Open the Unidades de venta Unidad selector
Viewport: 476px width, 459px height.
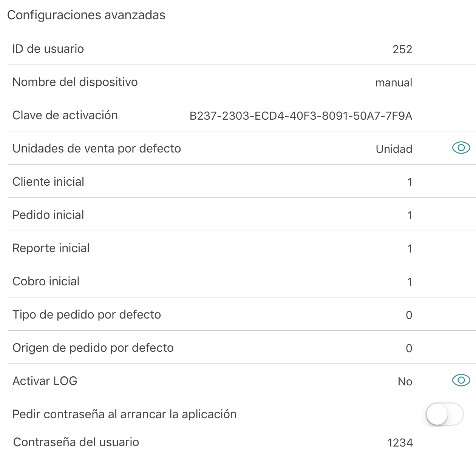coord(394,149)
